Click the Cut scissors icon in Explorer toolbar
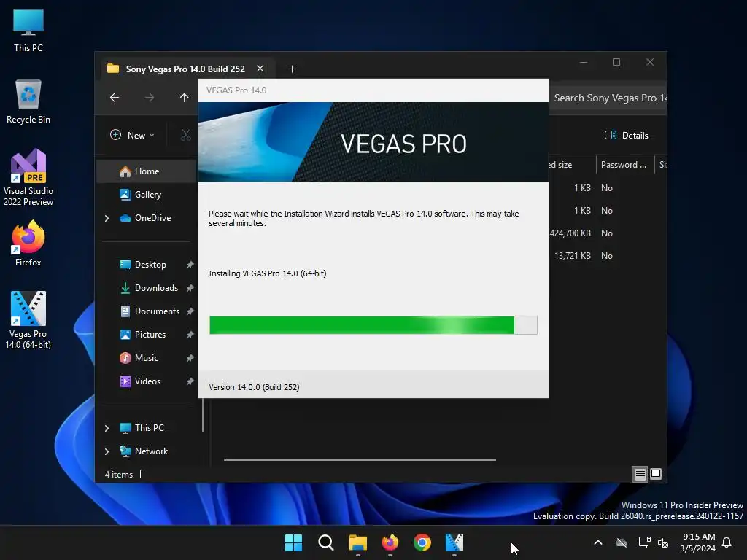747x560 pixels. tap(186, 135)
